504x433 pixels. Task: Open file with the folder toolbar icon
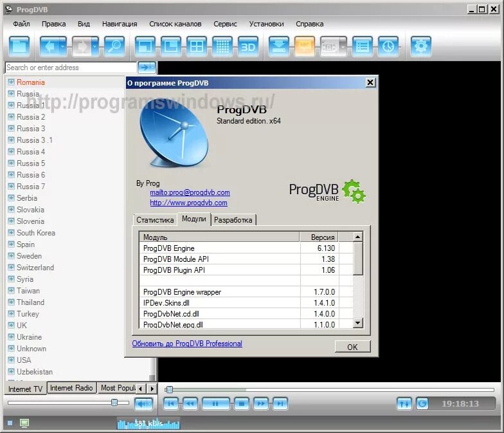(19, 46)
